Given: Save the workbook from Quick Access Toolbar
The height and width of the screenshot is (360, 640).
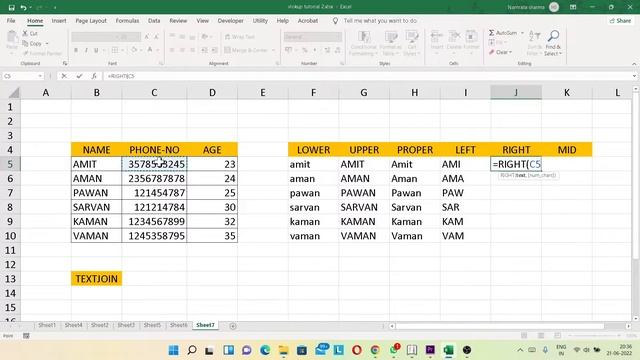Looking at the screenshot, I should (11, 7).
